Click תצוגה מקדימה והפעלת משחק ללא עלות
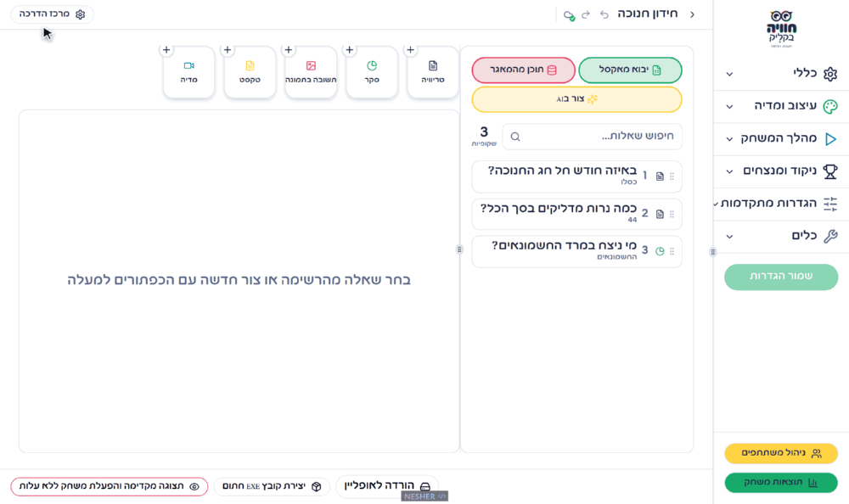This screenshot has height=504, width=849. point(110,486)
